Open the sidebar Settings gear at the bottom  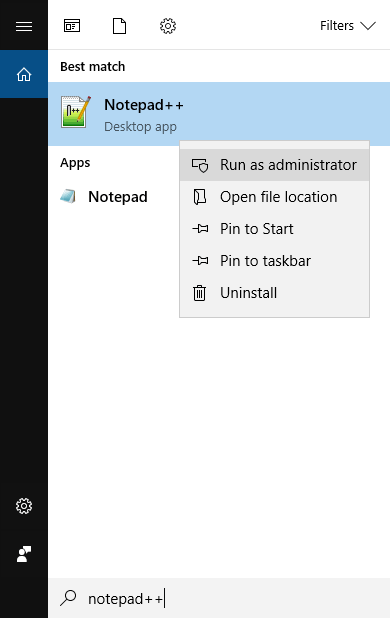click(24, 506)
